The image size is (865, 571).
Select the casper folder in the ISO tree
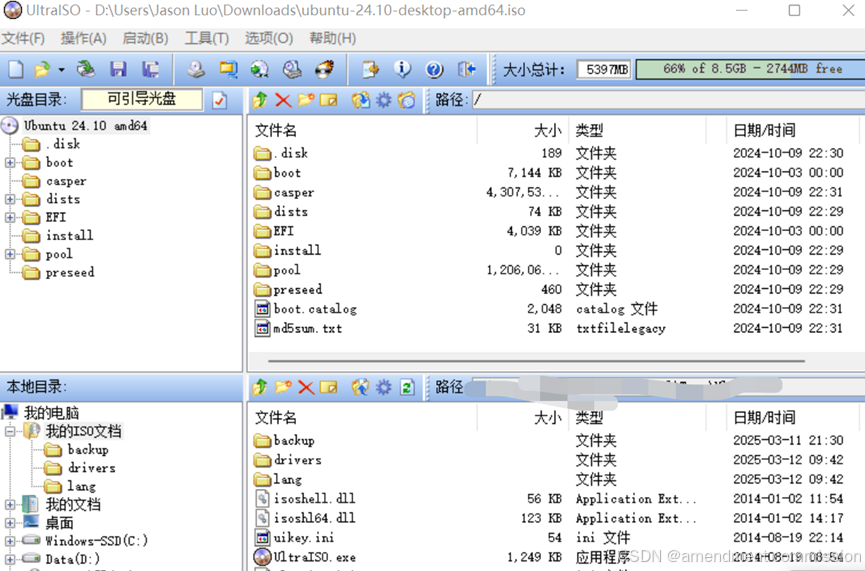coord(66,181)
